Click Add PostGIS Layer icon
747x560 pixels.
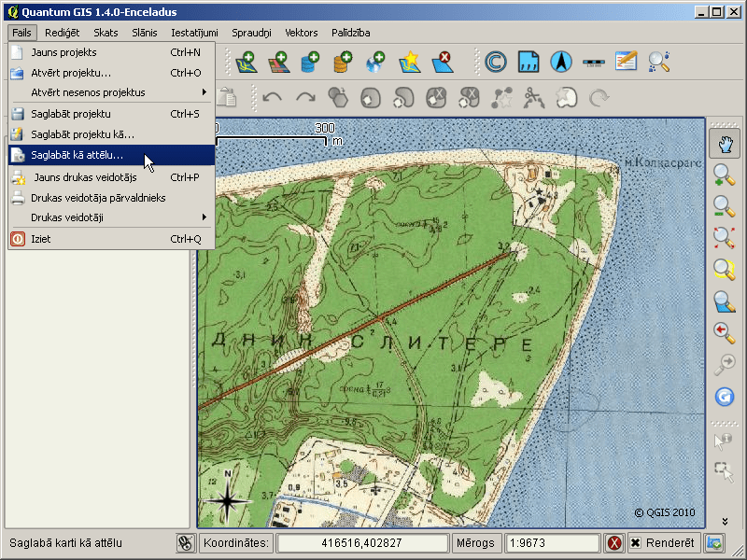click(x=310, y=62)
